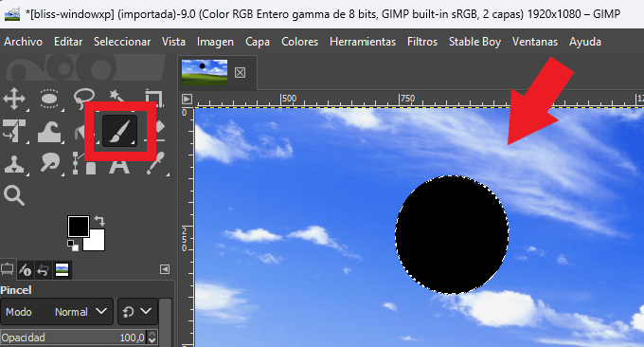Select the Zoom magnifier tool

pos(14,195)
